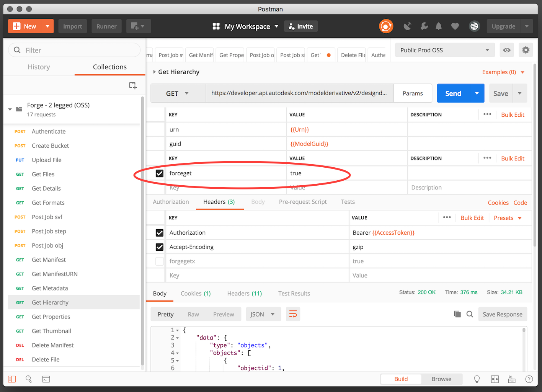Click the Send button
Viewport: 542px width, 392px height.
pyautogui.click(x=453, y=93)
